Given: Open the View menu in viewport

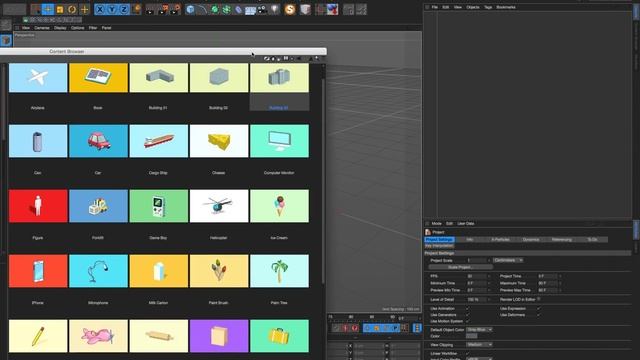Looking at the screenshot, I should tap(26, 28).
